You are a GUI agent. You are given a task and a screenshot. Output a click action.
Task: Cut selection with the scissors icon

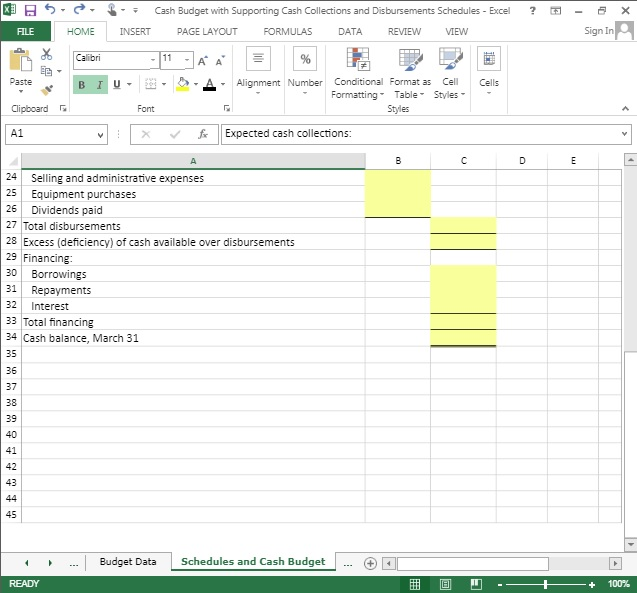(47, 54)
